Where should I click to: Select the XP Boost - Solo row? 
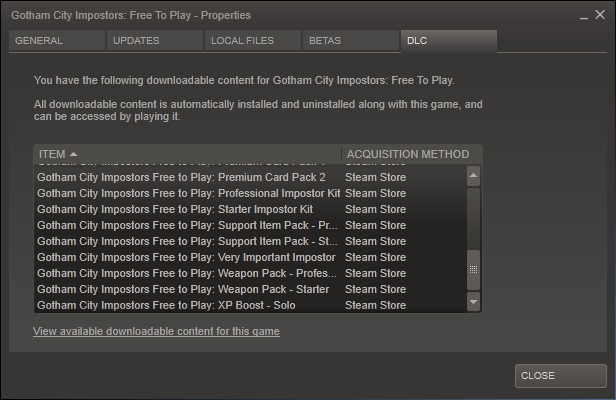tap(250, 305)
